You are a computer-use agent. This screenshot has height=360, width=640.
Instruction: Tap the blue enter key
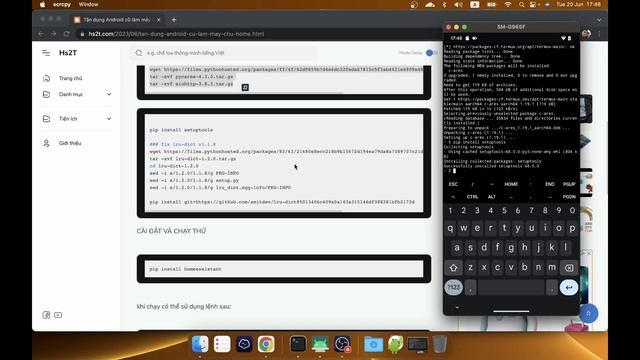tap(569, 287)
